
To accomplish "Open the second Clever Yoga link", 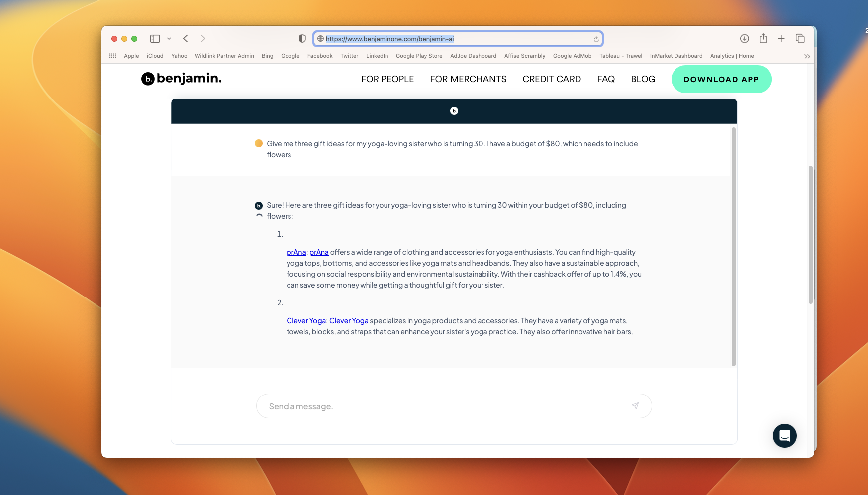I will [349, 321].
